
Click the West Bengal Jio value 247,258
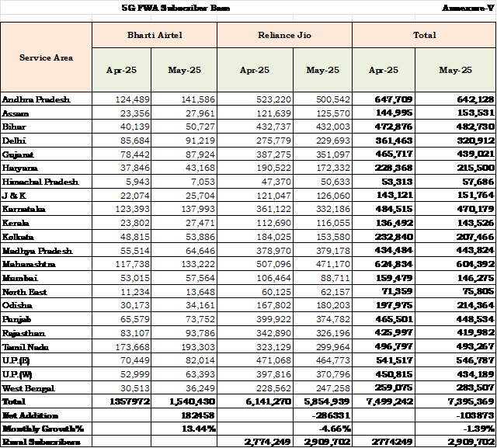click(333, 388)
